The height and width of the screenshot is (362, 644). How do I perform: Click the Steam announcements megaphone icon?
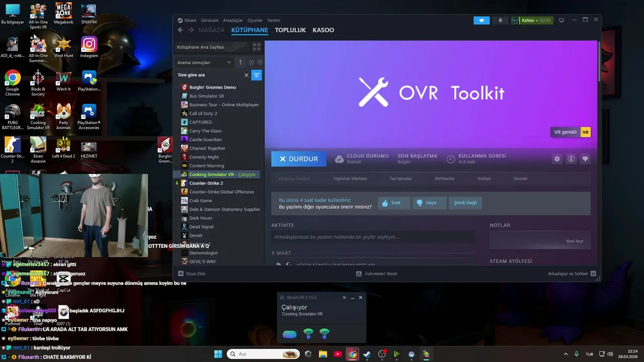[481, 20]
